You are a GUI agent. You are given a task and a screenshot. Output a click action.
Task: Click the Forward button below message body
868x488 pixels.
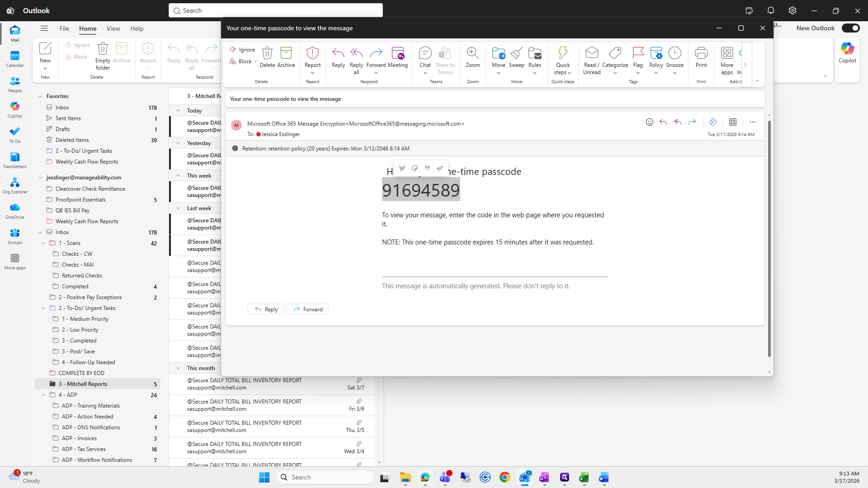tap(307, 310)
